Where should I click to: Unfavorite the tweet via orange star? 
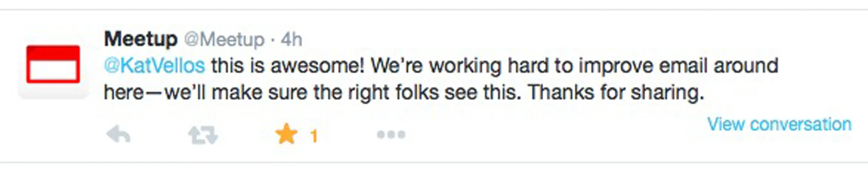pos(286,134)
